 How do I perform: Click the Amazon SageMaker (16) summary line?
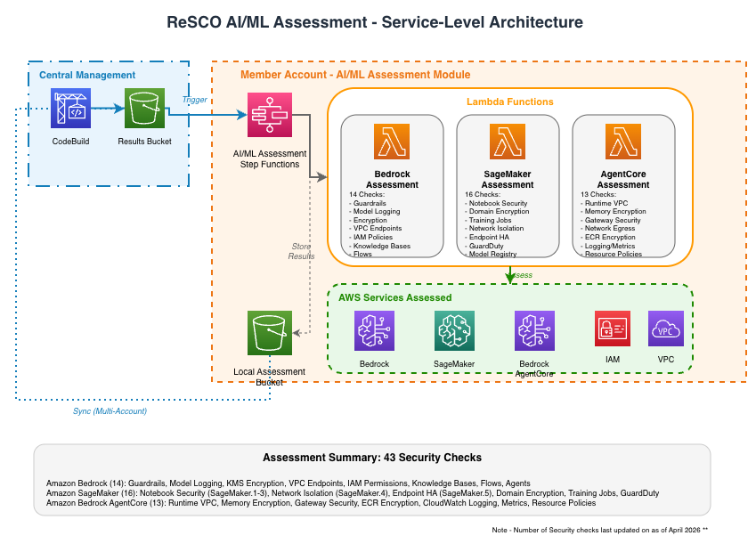(x=353, y=493)
